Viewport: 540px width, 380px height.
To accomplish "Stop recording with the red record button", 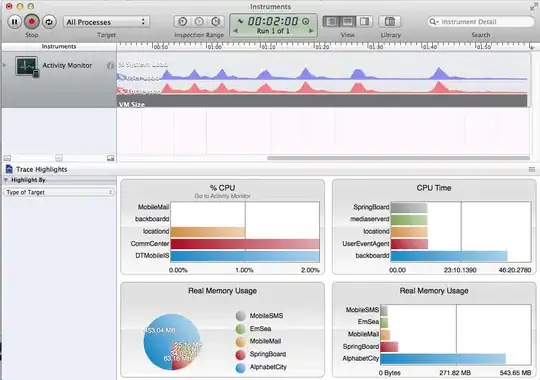I will [32, 22].
